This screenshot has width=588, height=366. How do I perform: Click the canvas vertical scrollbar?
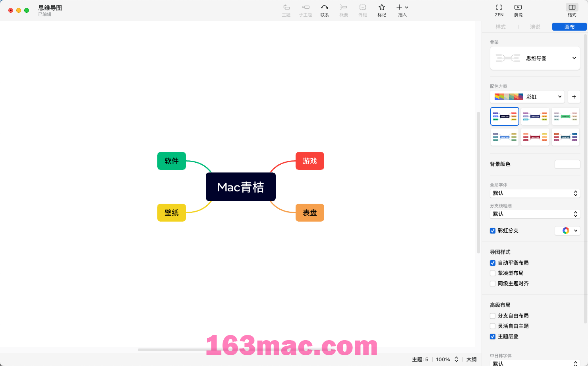click(x=478, y=183)
